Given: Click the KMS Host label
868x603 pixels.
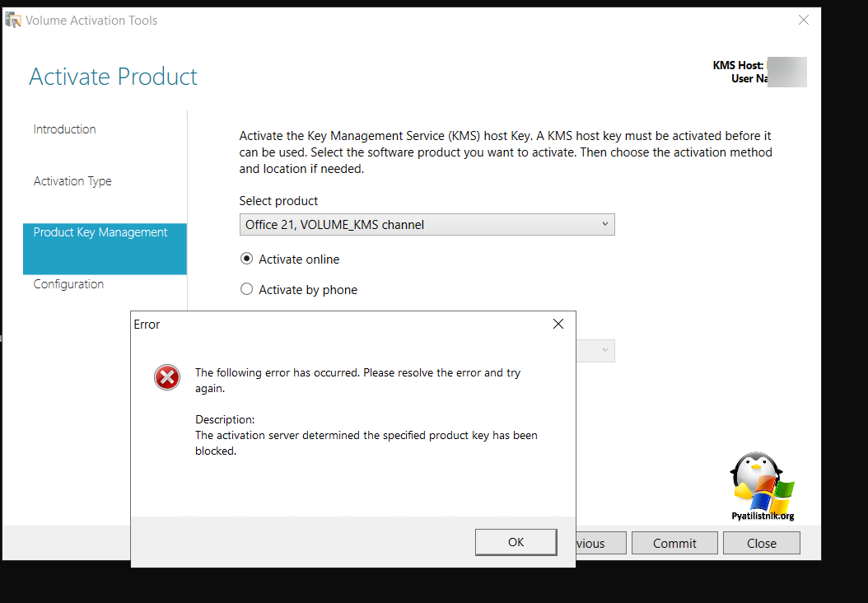Looking at the screenshot, I should click(x=738, y=65).
